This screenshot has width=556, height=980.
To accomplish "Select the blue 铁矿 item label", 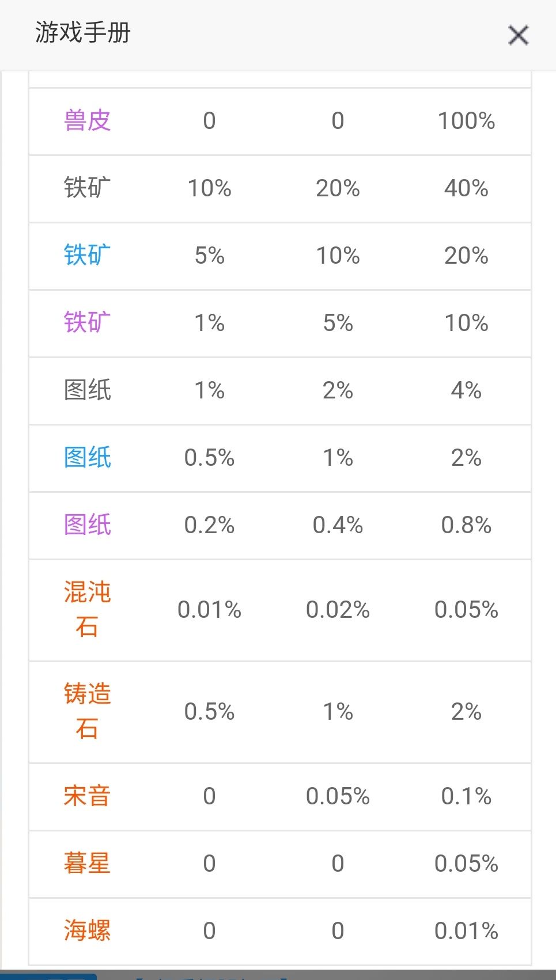I will (x=87, y=256).
